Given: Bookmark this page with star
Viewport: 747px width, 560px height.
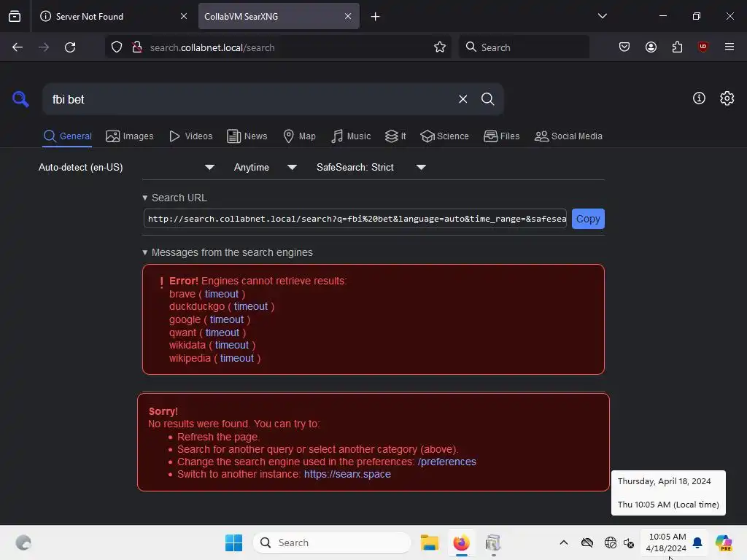Looking at the screenshot, I should tap(440, 47).
